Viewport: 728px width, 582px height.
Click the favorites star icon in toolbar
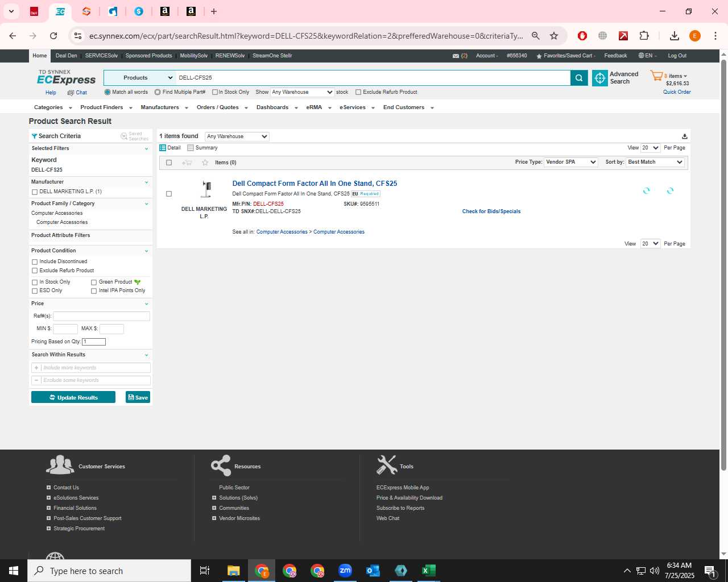205,163
